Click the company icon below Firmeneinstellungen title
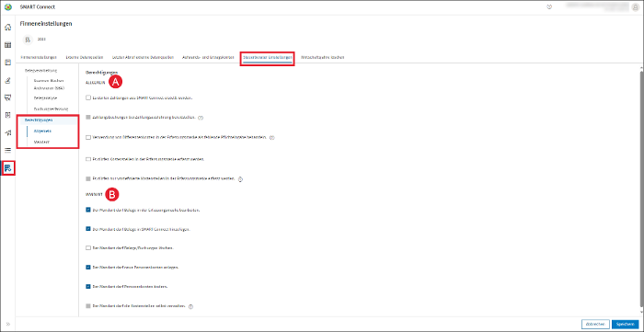Image resolution: width=644 pixels, height=332 pixels. coord(28,40)
